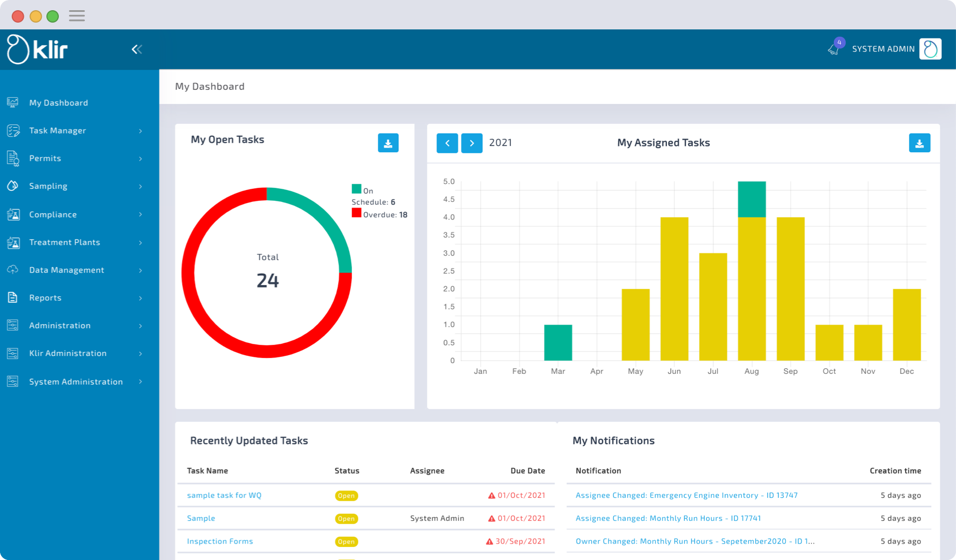Screen dimensions: 956x560
Task: Open the notification bell with 4 alerts
Action: (x=833, y=49)
